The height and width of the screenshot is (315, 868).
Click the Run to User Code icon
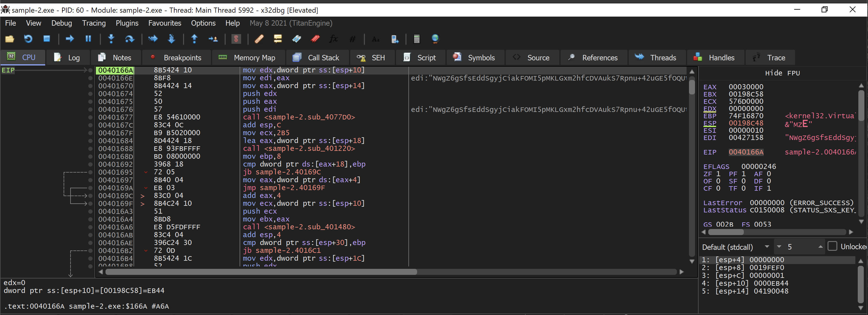coord(213,39)
